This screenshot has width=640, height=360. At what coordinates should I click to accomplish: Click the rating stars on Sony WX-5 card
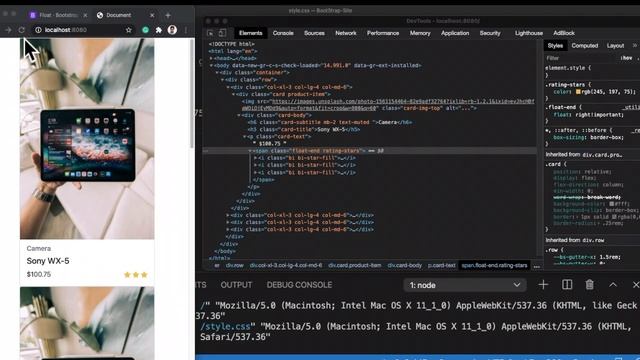136,275
